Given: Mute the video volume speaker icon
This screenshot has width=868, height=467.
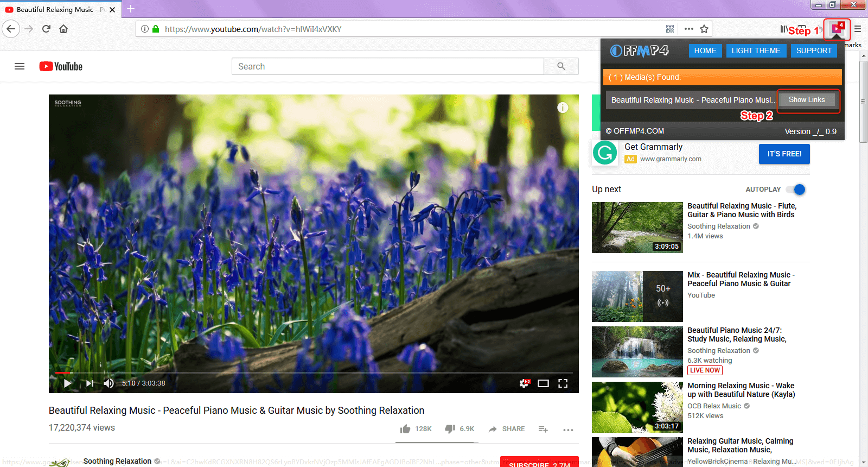Looking at the screenshot, I should 108,383.
